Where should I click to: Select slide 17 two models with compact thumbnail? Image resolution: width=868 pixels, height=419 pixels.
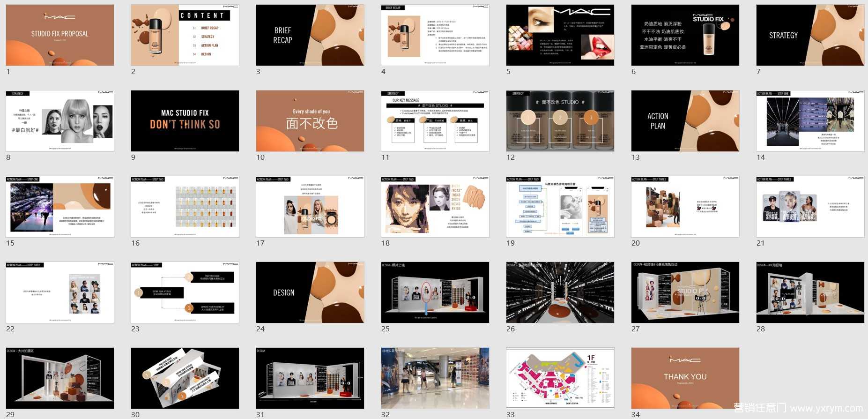click(310, 207)
